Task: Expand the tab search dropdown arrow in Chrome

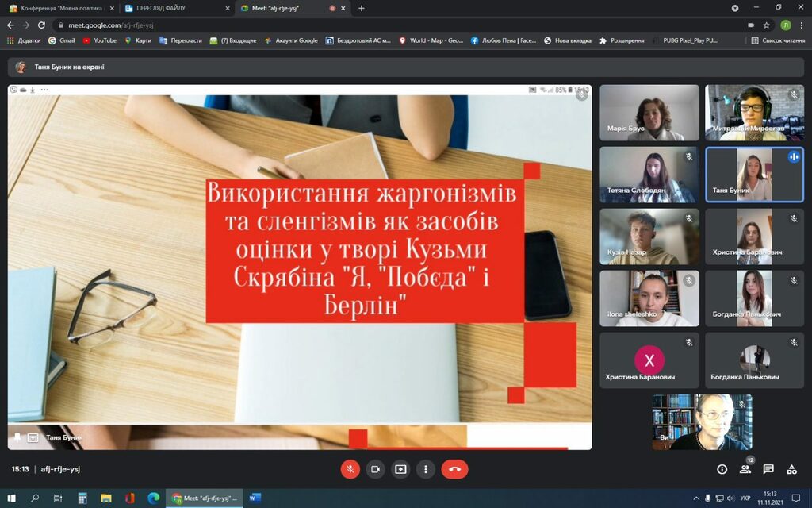Action: pyautogui.click(x=735, y=8)
